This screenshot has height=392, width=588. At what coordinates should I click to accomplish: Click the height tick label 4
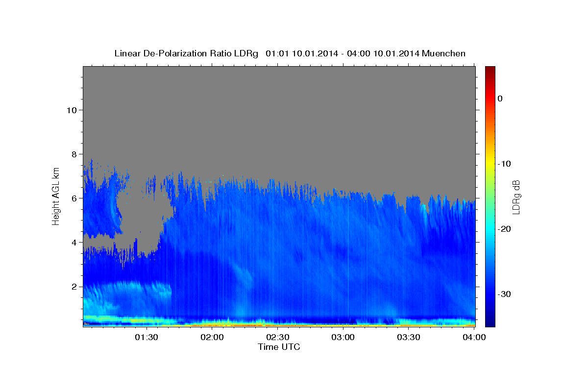73,242
